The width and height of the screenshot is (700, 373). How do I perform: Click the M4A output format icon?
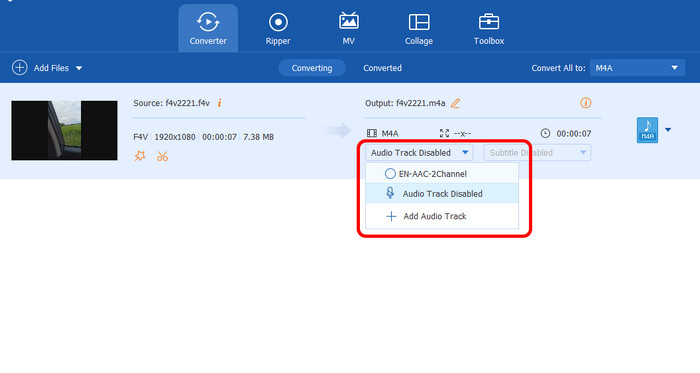coord(647,130)
